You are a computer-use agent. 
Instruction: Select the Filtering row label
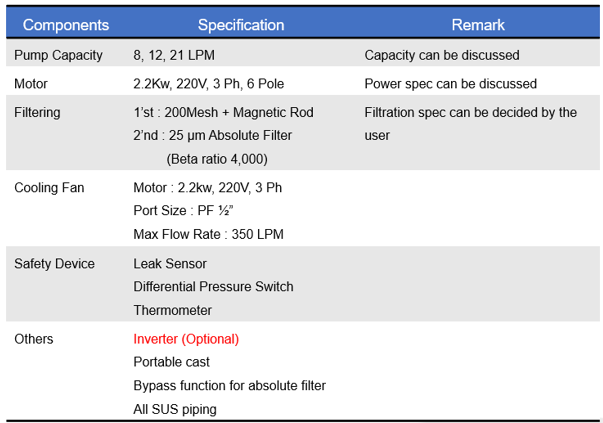click(37, 113)
